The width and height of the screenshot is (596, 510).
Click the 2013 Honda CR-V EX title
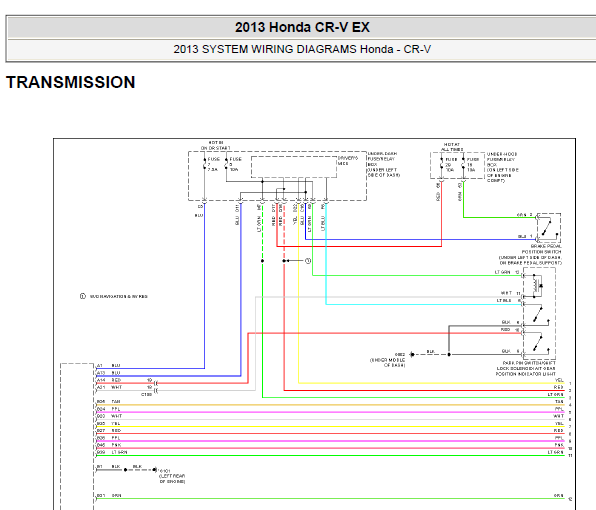302,27
